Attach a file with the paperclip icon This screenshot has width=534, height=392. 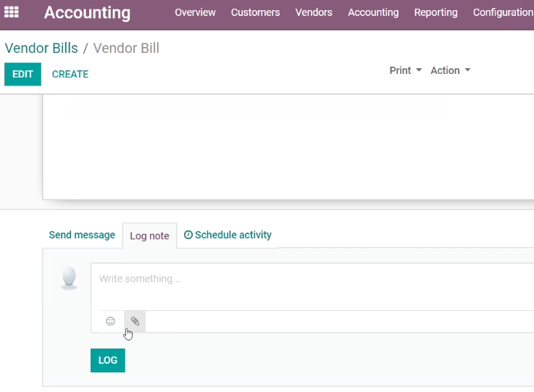coord(135,321)
